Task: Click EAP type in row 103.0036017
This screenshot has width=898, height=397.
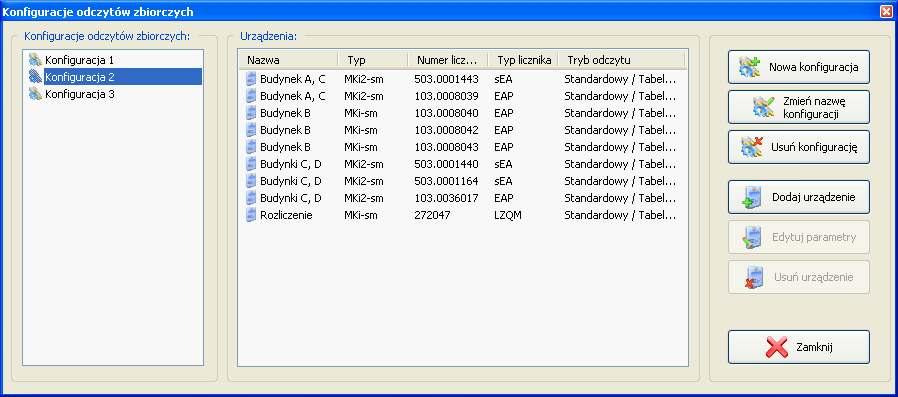Action: (x=503, y=198)
